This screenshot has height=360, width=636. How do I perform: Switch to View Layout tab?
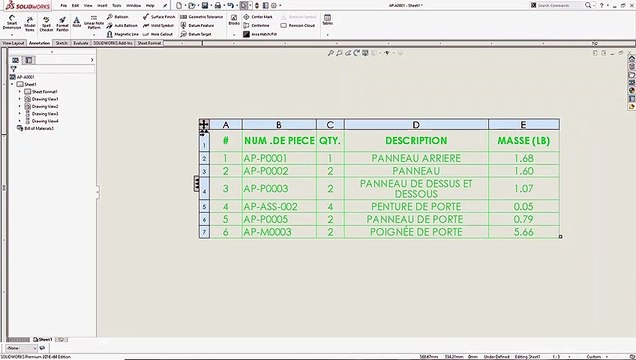pos(13,43)
